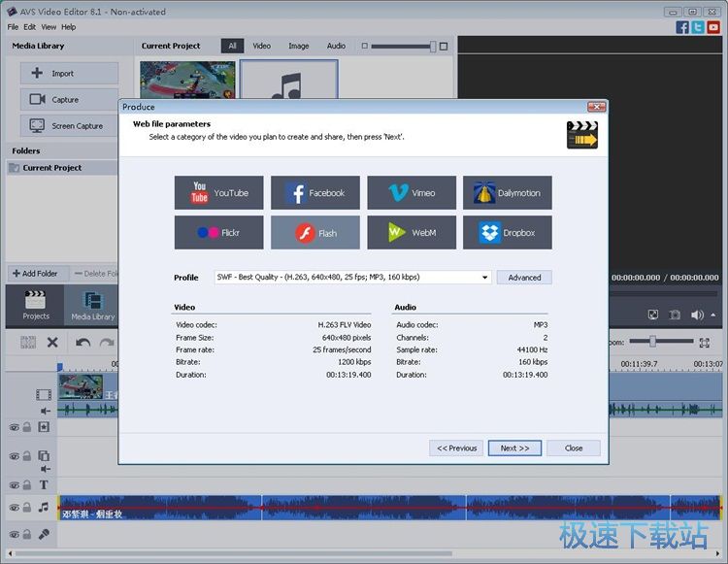Filter media library by Image
The width and height of the screenshot is (728, 564).
pos(299,46)
